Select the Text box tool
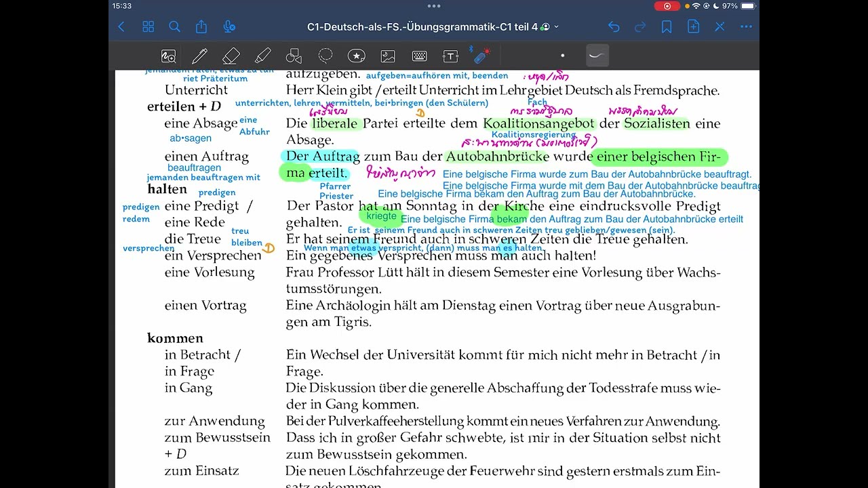Image resolution: width=868 pixels, height=488 pixels. [451, 56]
